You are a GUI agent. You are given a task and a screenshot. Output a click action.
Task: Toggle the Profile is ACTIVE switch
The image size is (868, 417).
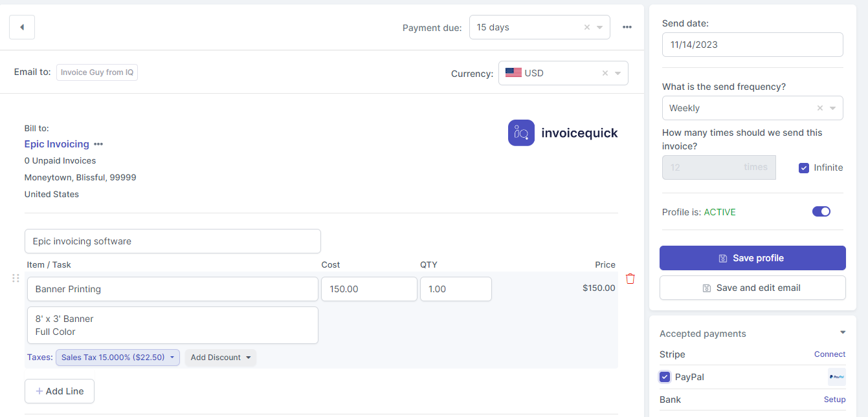point(821,211)
